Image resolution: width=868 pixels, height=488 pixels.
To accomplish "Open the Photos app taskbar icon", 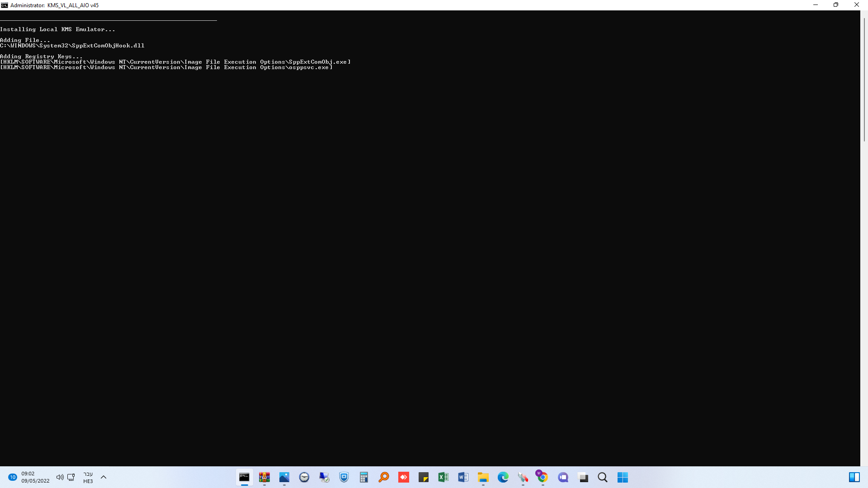I will coord(284,477).
